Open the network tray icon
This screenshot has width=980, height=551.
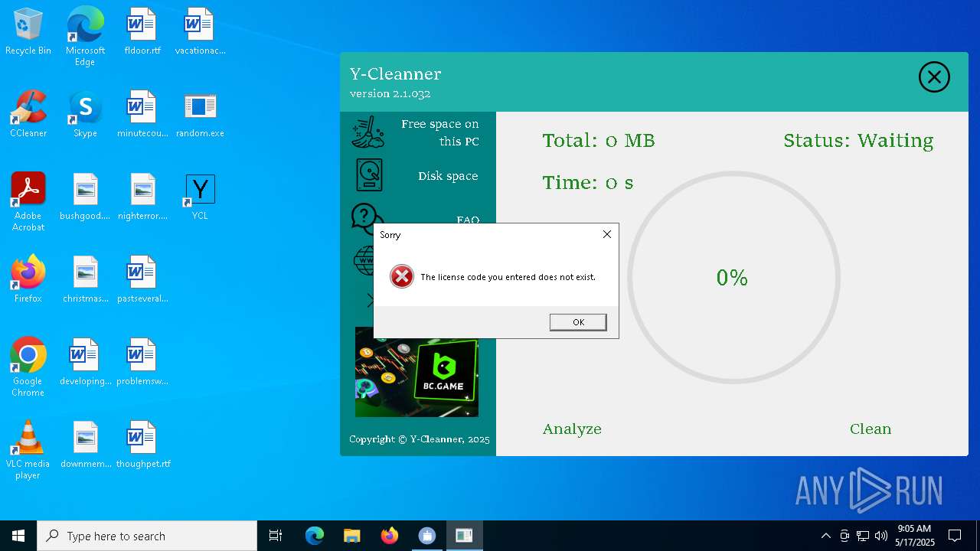click(x=863, y=536)
